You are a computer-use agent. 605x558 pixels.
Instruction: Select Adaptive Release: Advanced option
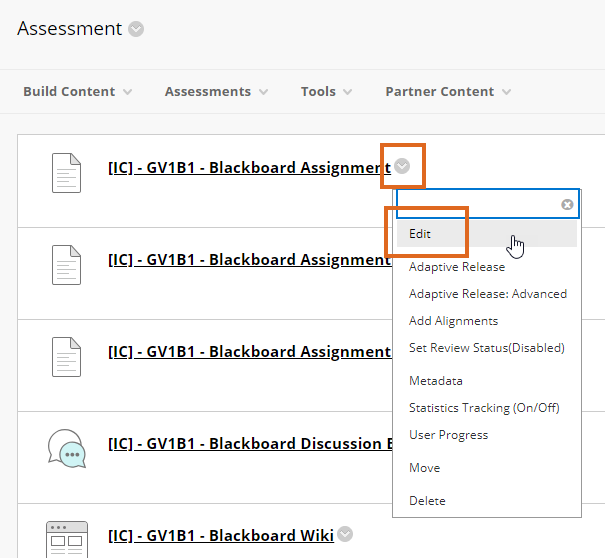pyautogui.click(x=488, y=294)
